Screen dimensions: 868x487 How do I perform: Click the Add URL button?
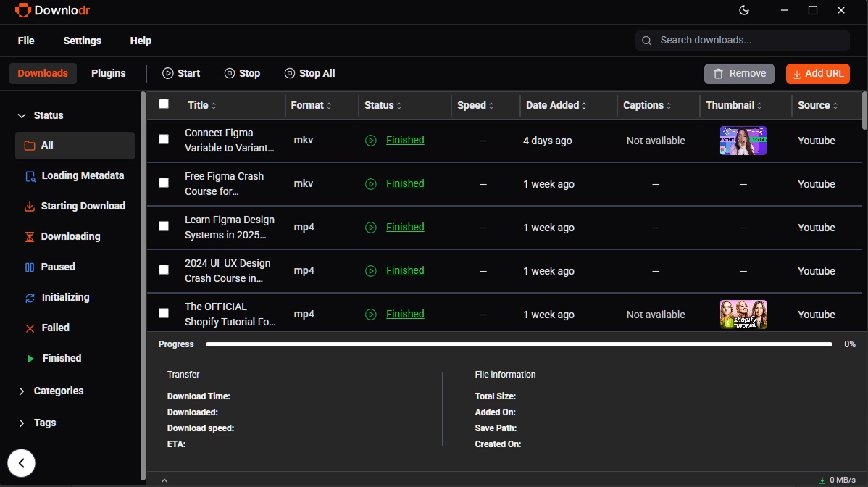pos(817,74)
